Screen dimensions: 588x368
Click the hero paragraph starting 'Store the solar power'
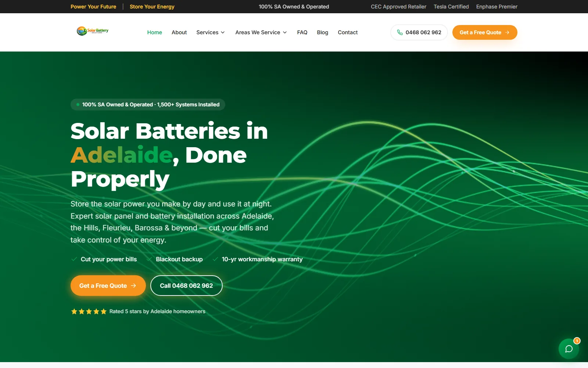[172, 222]
